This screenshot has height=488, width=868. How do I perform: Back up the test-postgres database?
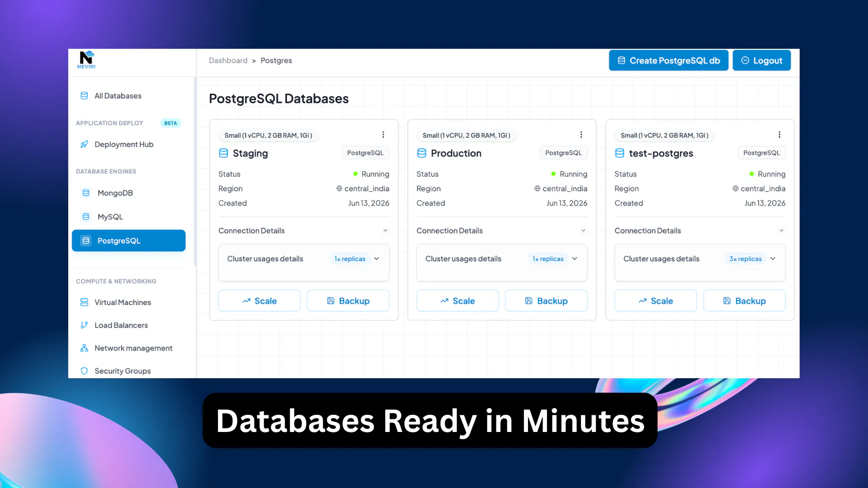coord(744,301)
